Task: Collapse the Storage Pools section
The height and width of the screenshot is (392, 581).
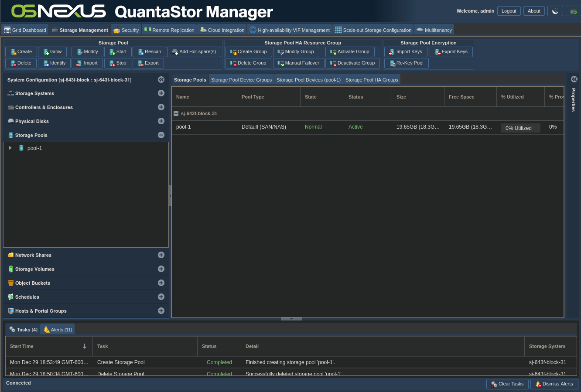Action: point(161,135)
